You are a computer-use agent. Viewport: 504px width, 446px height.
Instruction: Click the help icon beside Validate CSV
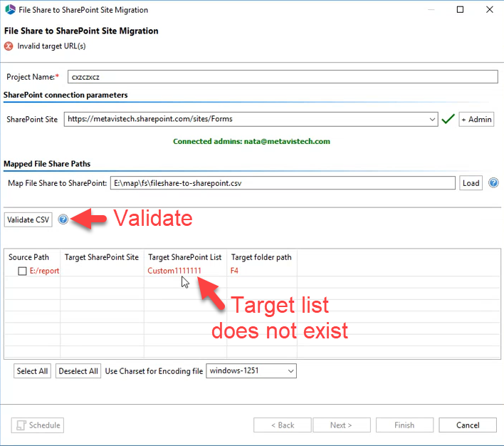click(x=63, y=219)
